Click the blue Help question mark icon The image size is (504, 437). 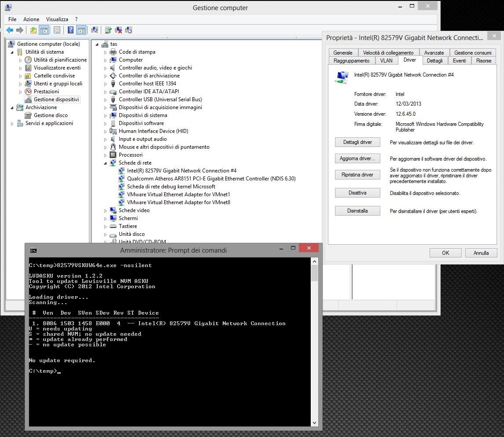tap(70, 30)
